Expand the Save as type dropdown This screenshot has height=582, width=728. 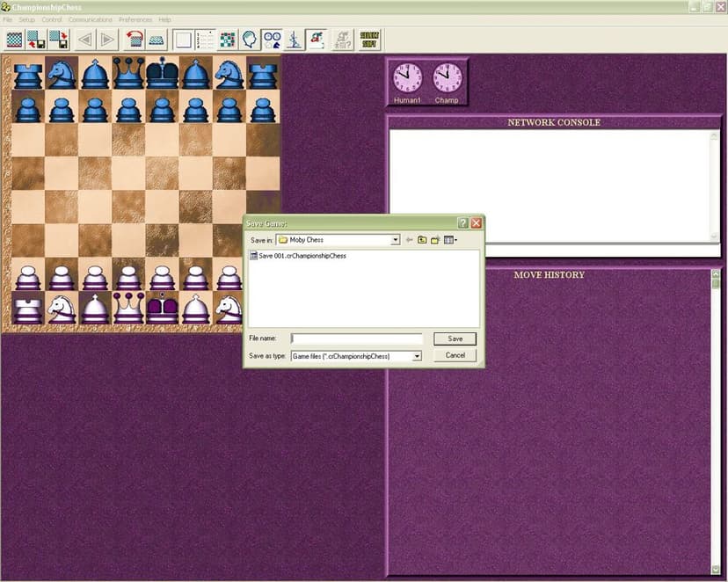[417, 356]
